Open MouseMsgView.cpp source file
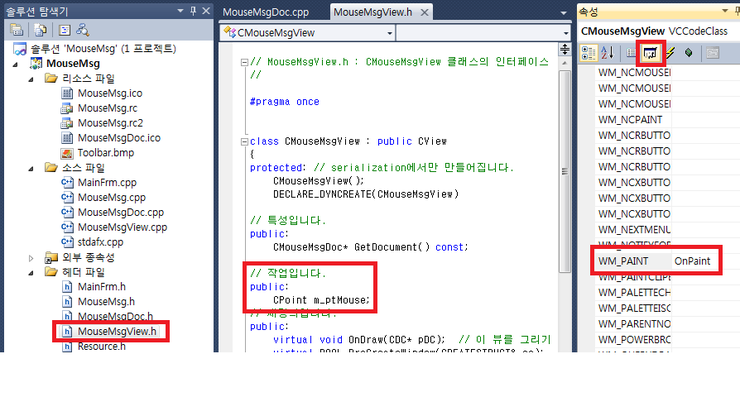Screen dimensions: 740x397 [x=122, y=227]
